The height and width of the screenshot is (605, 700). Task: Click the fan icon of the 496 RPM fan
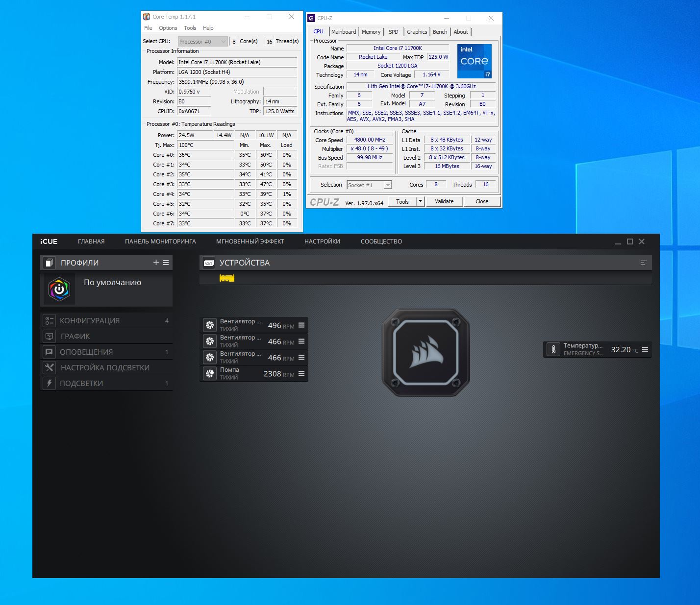(210, 325)
